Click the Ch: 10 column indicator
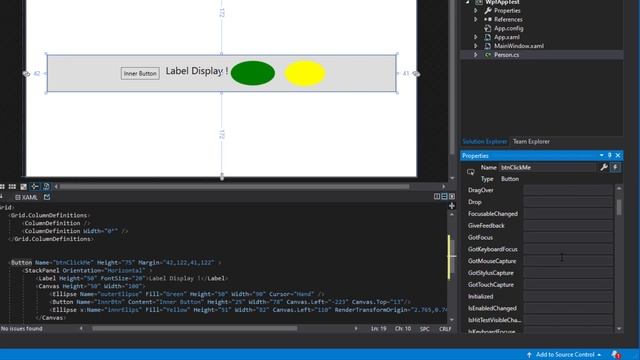This screenshot has height=360, width=640. tap(403, 329)
